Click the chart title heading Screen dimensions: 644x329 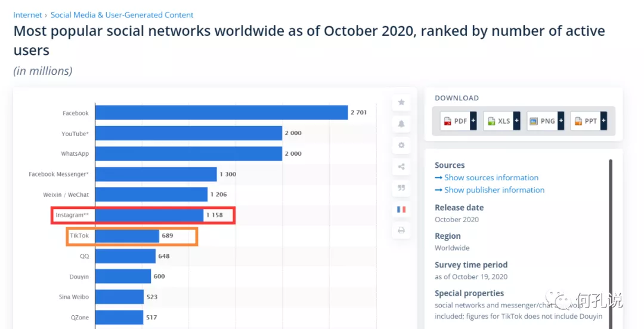click(309, 40)
